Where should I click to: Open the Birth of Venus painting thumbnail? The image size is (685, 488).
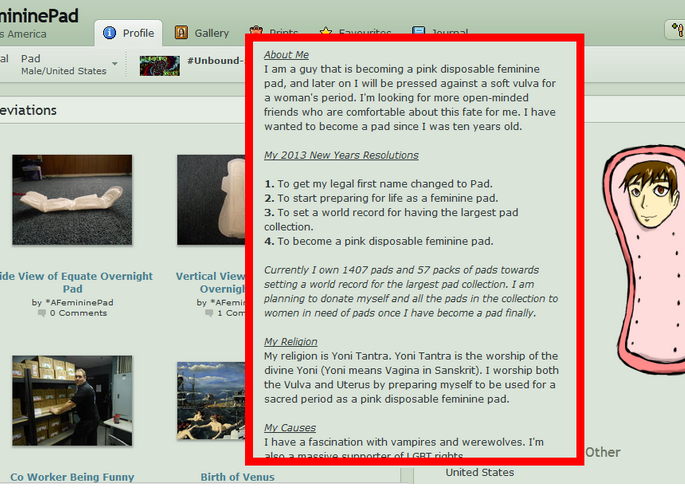(x=211, y=401)
